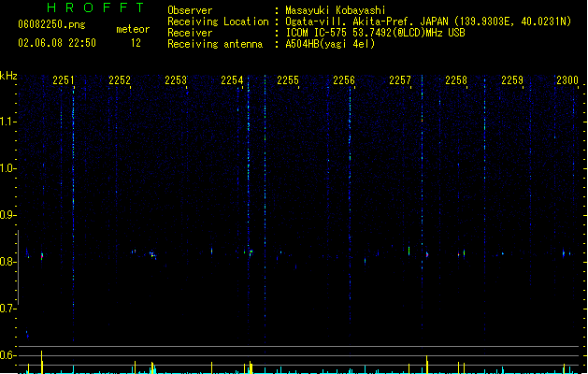The width and height of the screenshot is (588, 374).
Task: Select the 2254 time marker
Action: 232,80
